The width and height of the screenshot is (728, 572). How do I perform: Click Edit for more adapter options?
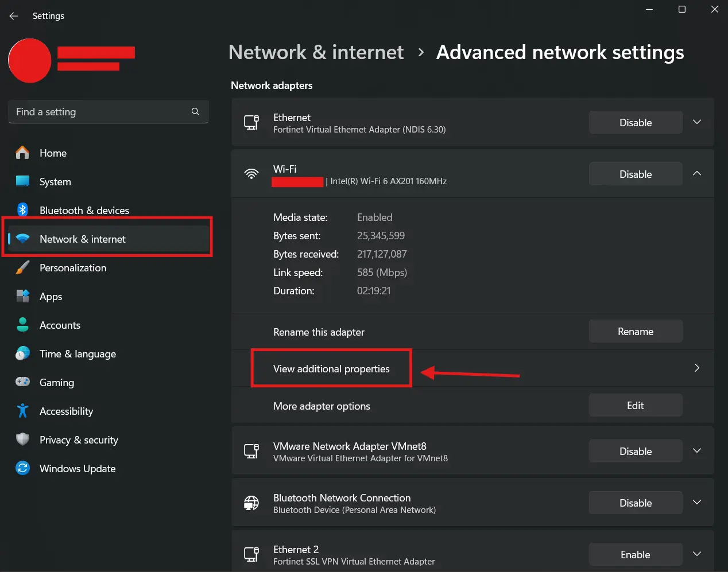pyautogui.click(x=636, y=405)
